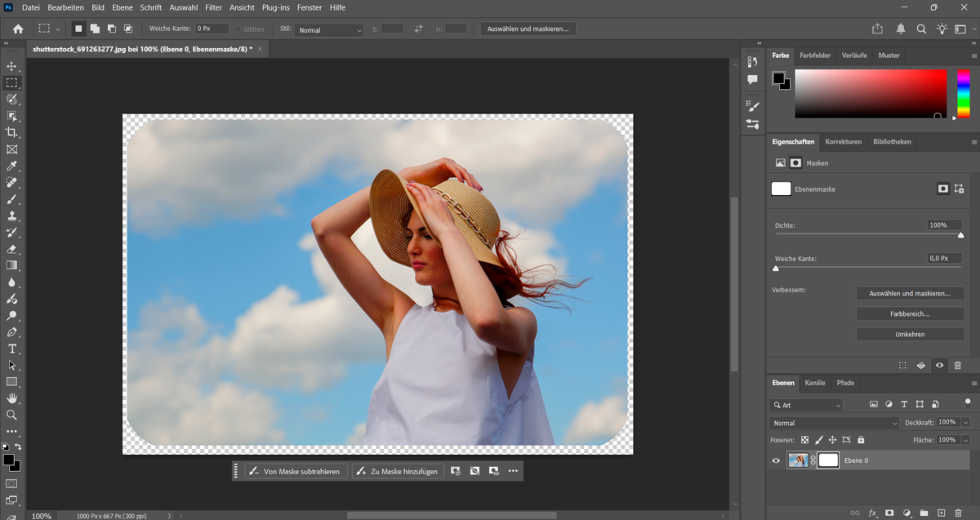Select the Zoom tool

coord(12,415)
